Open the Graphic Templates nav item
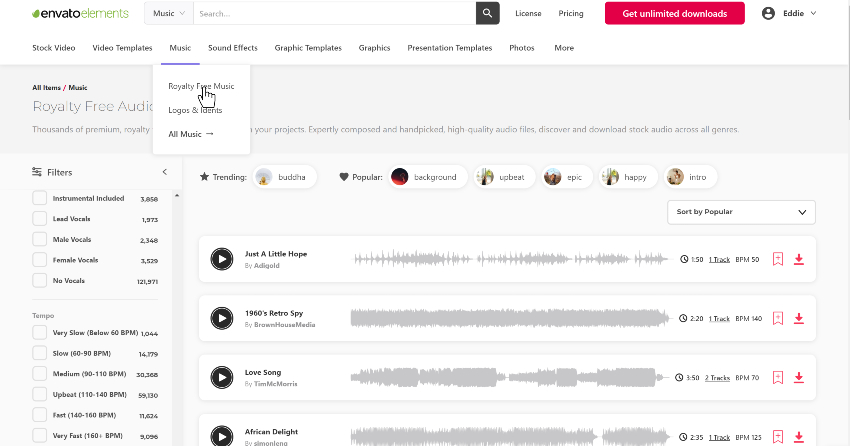The height and width of the screenshot is (446, 850). pyautogui.click(x=308, y=48)
